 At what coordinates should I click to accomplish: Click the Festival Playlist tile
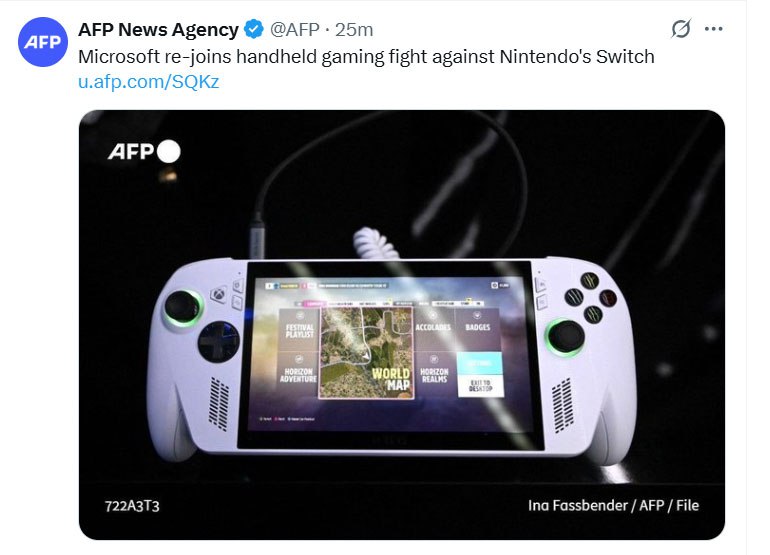point(299,330)
